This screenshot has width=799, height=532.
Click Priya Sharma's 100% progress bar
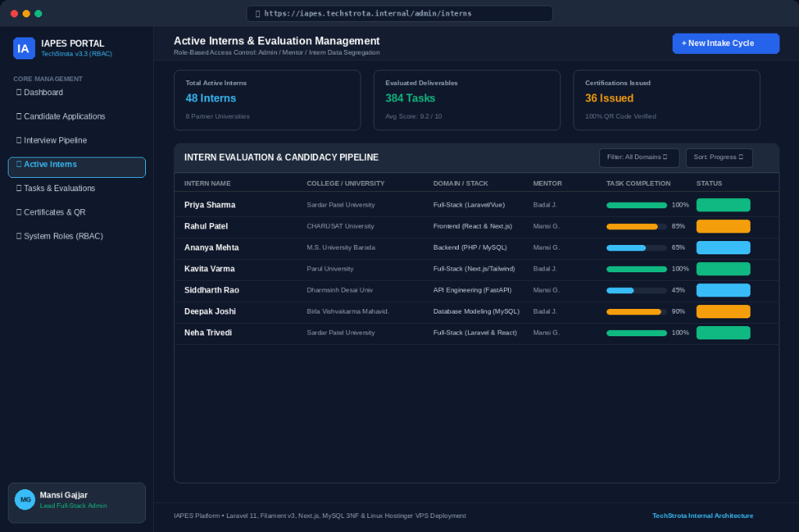(637, 205)
